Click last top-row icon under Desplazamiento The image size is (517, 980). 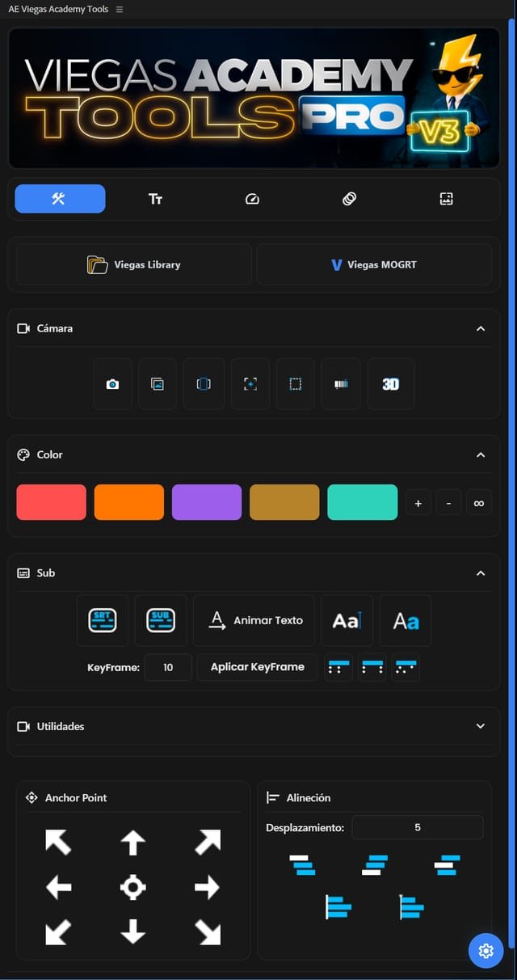[x=448, y=865]
